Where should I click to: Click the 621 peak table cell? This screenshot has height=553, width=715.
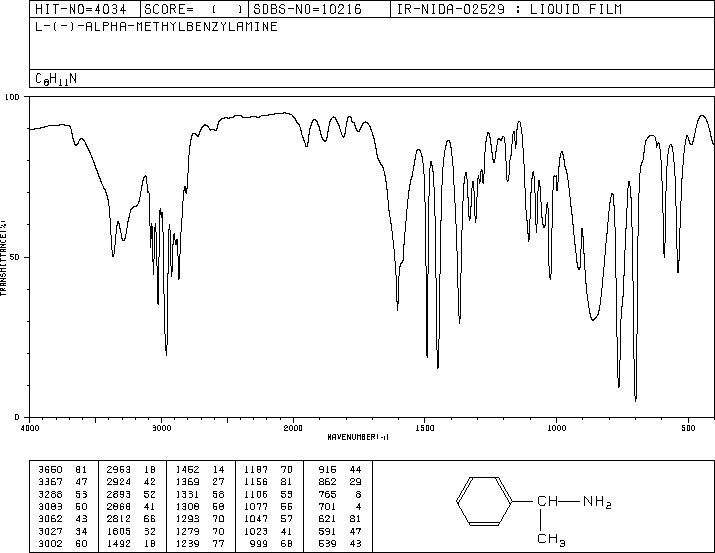pos(327,519)
